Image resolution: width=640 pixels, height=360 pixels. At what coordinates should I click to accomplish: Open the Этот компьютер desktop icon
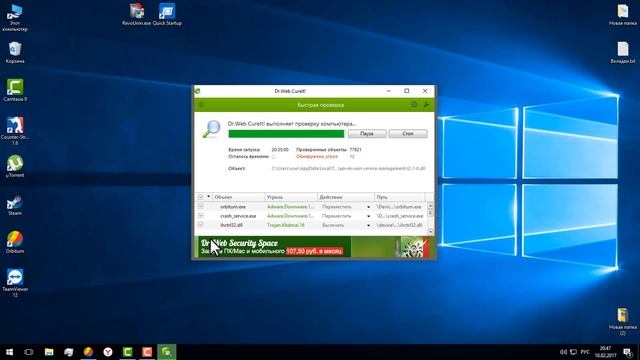tap(15, 17)
